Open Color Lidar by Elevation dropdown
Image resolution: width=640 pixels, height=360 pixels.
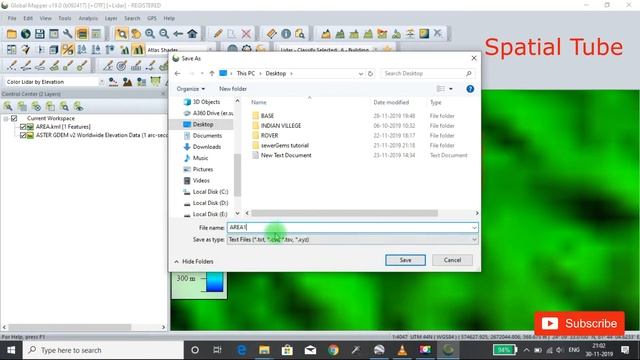click(102, 82)
